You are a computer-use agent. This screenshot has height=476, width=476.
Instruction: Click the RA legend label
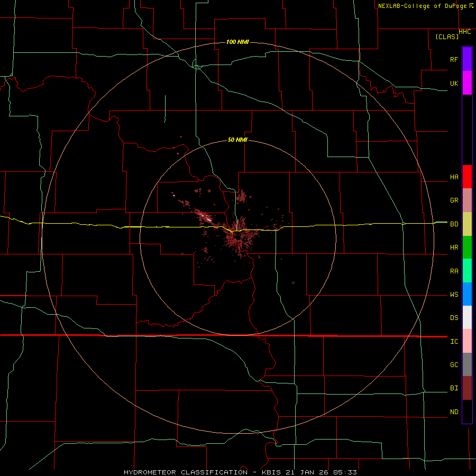click(454, 271)
